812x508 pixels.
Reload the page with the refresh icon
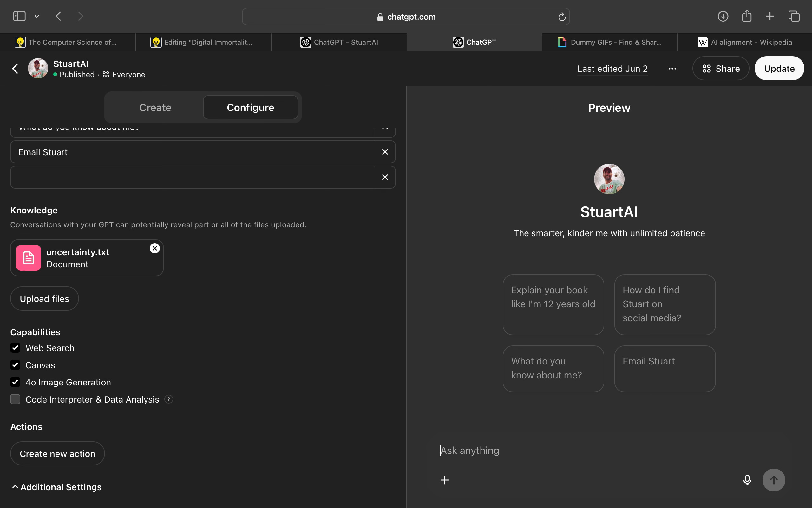562,17
